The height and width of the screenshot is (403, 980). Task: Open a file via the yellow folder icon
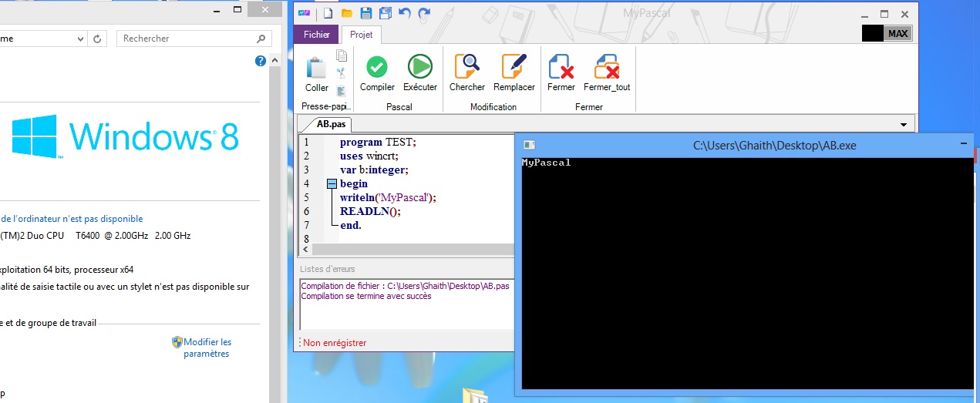[x=347, y=12]
